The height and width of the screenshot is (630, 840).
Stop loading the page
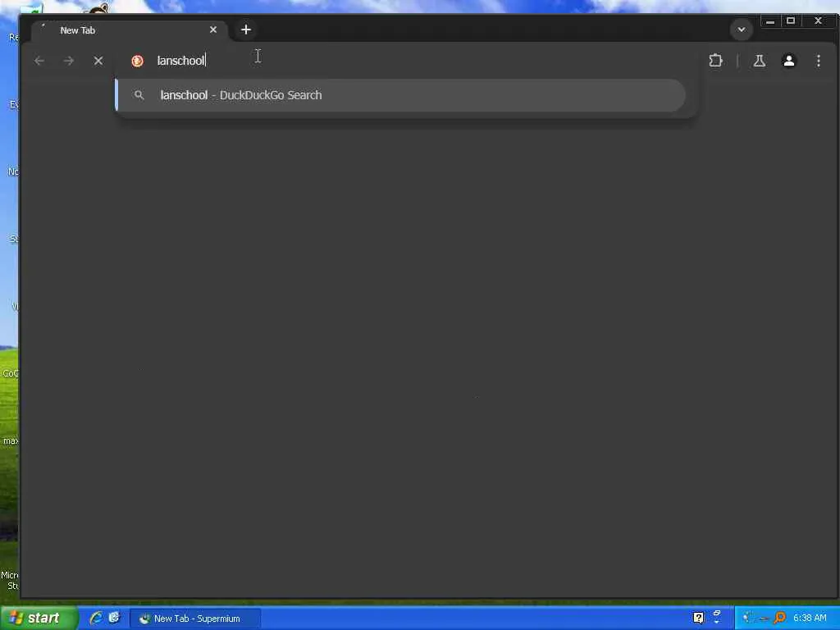coord(98,61)
